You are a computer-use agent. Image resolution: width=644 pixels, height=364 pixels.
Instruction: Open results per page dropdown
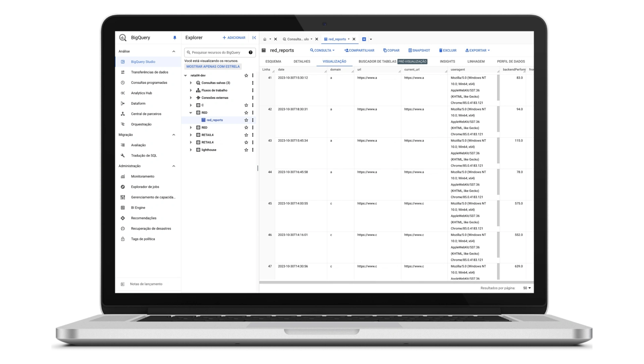click(527, 288)
